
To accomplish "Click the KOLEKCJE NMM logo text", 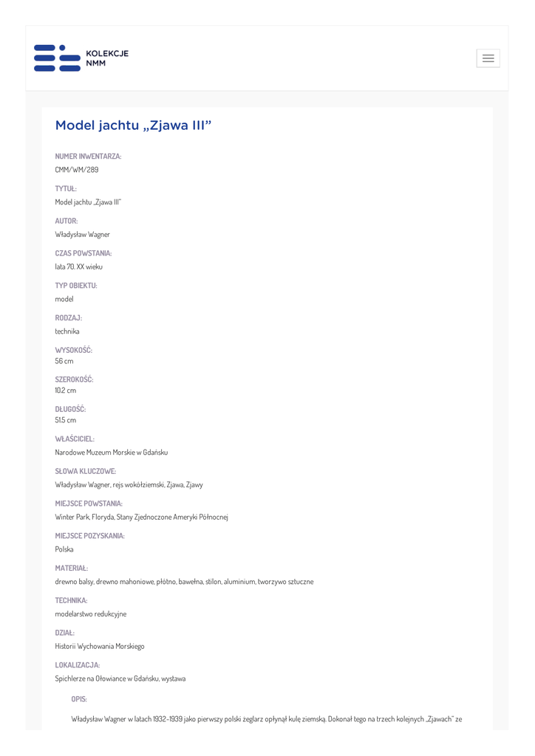I will coord(107,58).
